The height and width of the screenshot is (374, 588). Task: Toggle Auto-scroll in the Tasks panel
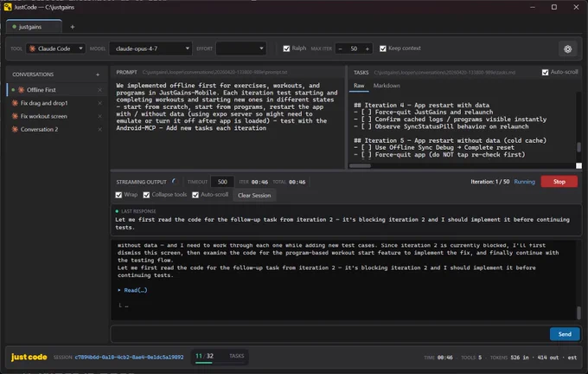click(x=546, y=72)
